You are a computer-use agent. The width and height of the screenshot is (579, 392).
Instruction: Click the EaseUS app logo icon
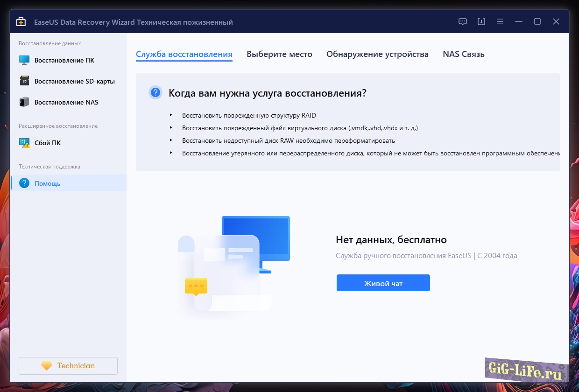pos(21,22)
